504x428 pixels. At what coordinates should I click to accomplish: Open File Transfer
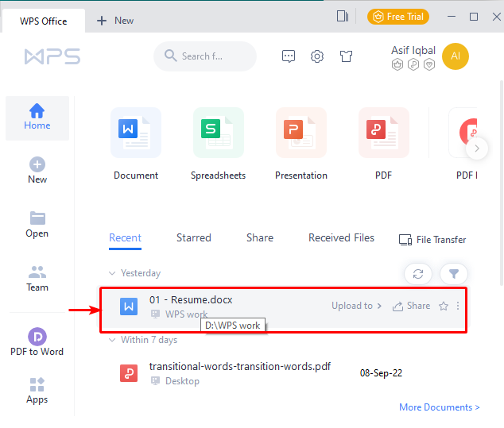(432, 240)
